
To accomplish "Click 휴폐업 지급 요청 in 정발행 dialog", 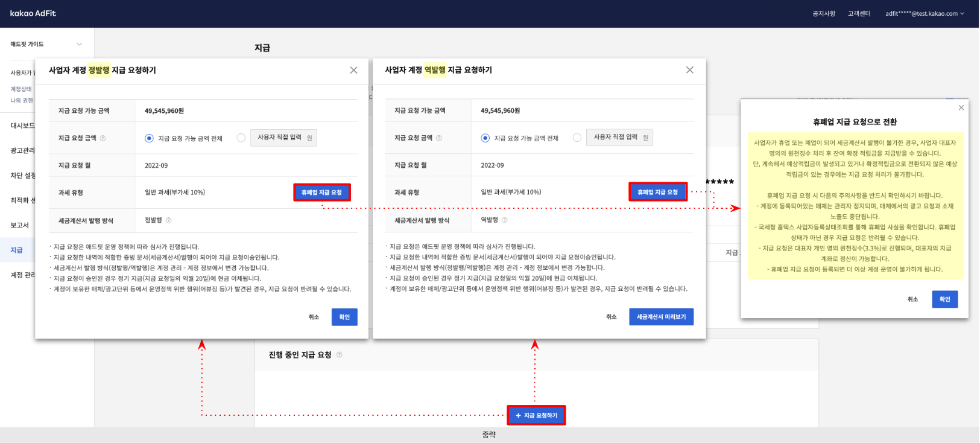I will [321, 193].
